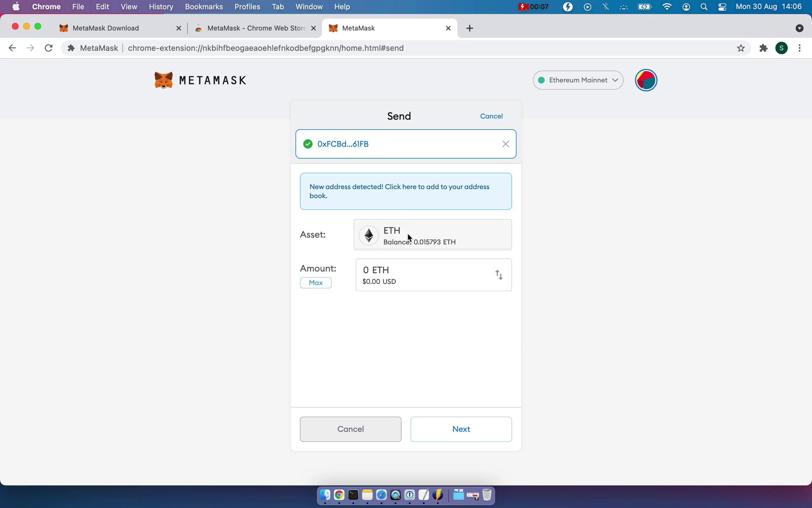This screenshot has width=812, height=508.
Task: Clear the recipient address with X
Action: (505, 143)
